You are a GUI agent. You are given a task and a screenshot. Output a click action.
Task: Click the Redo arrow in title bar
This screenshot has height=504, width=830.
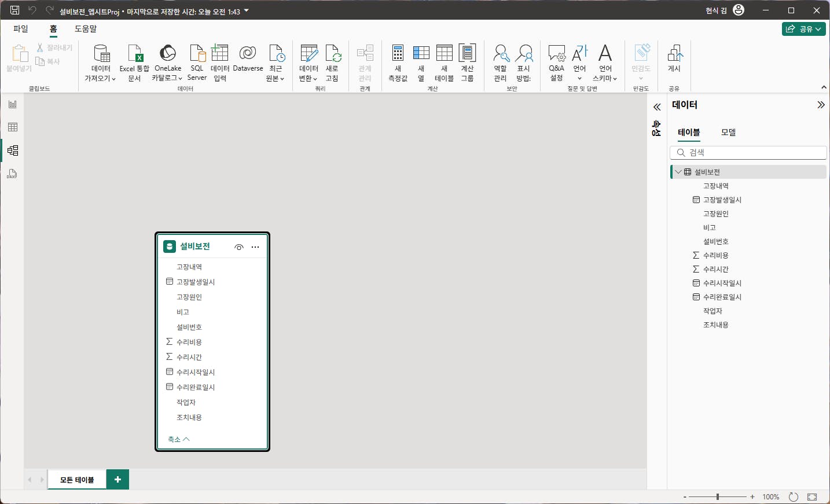click(50, 10)
